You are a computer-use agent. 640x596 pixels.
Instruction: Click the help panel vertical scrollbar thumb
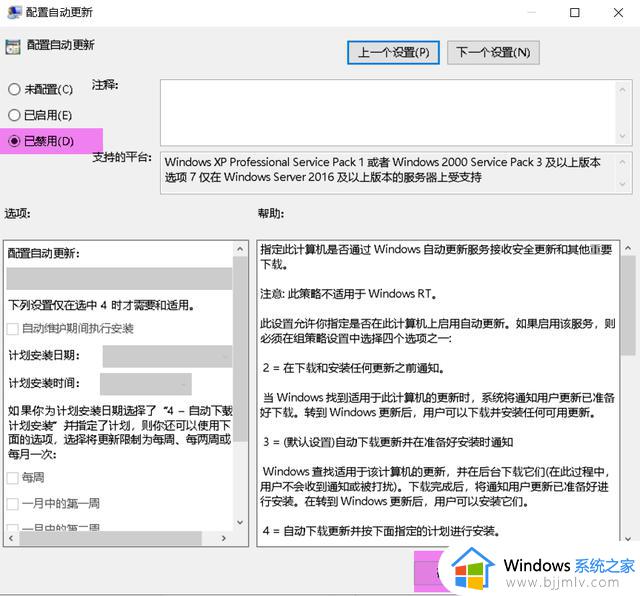click(x=628, y=305)
